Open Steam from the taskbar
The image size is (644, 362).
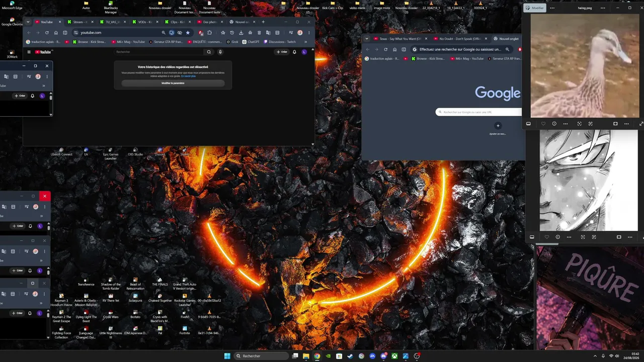point(350,356)
